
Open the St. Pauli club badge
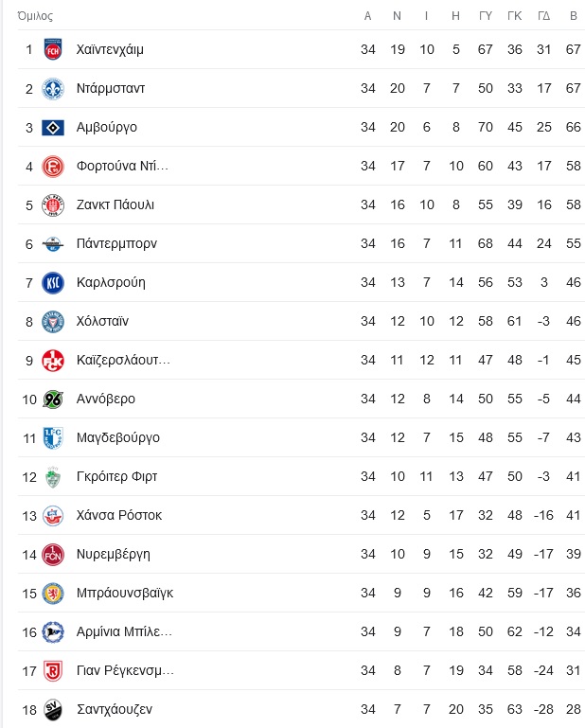click(53, 205)
